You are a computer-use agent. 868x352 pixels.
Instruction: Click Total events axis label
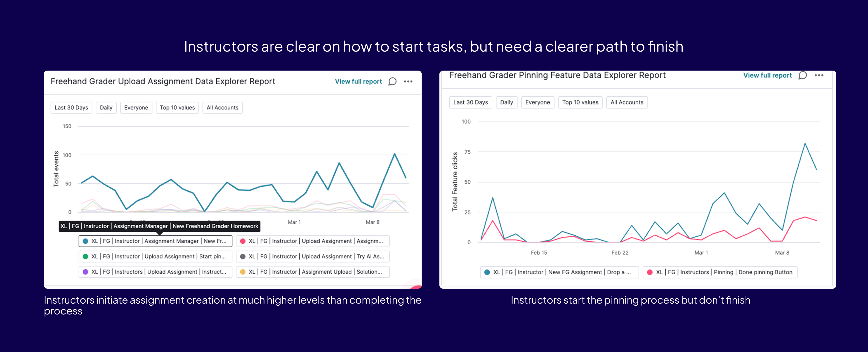click(56, 169)
